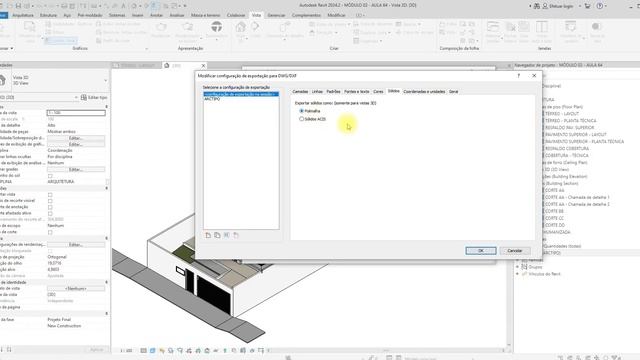
Task: Click the visual style icon in view bar
Action: pyautogui.click(x=153, y=351)
